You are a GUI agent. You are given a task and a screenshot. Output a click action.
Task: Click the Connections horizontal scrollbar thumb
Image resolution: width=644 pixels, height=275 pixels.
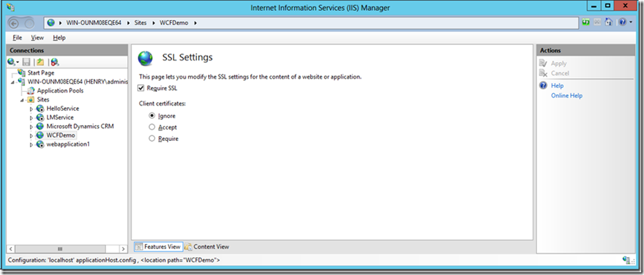pyautogui.click(x=60, y=249)
